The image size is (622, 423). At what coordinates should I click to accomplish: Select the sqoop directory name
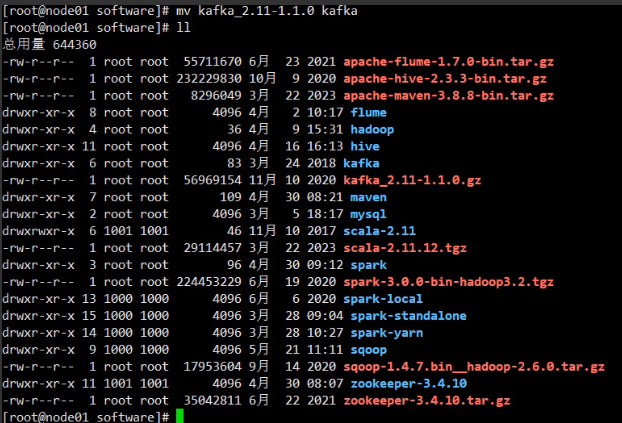coord(369,350)
